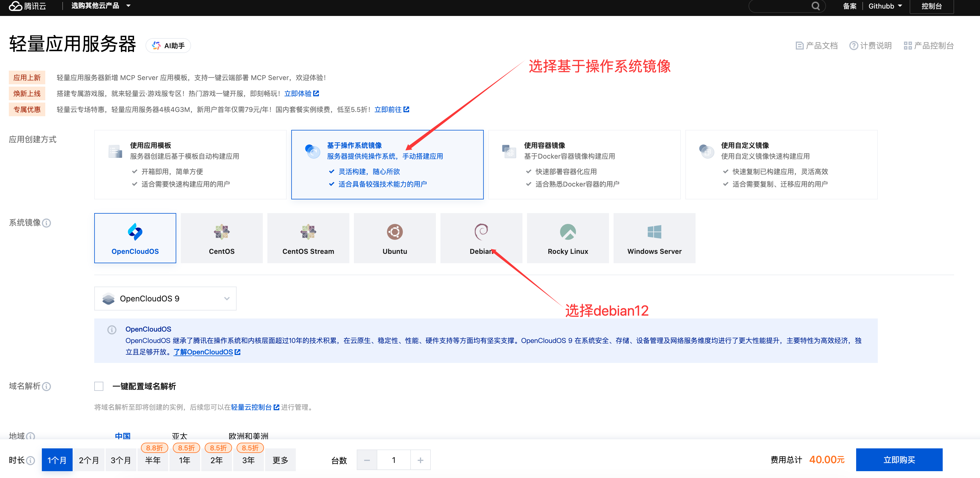Increase 台数 with the plus stepper
980x478 pixels.
(x=420, y=460)
